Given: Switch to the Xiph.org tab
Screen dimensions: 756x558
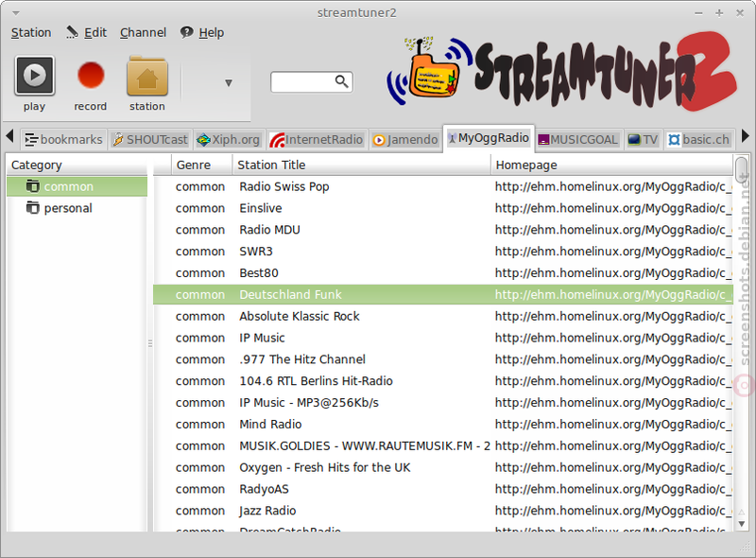Looking at the screenshot, I should (229, 140).
